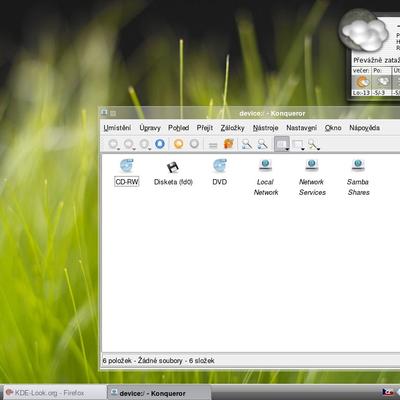Reload the view with the orange circle icon
Viewport: 400px width, 400px height.
[179, 144]
